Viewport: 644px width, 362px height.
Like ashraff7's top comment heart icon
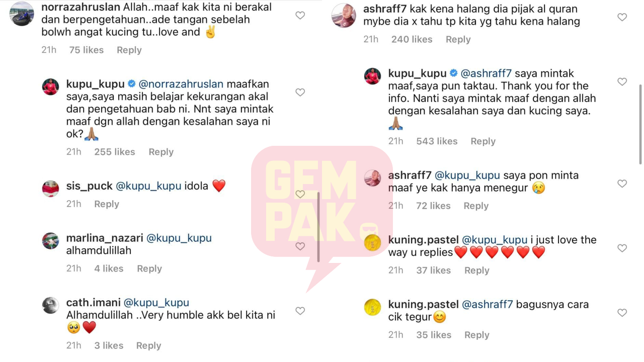point(622,17)
